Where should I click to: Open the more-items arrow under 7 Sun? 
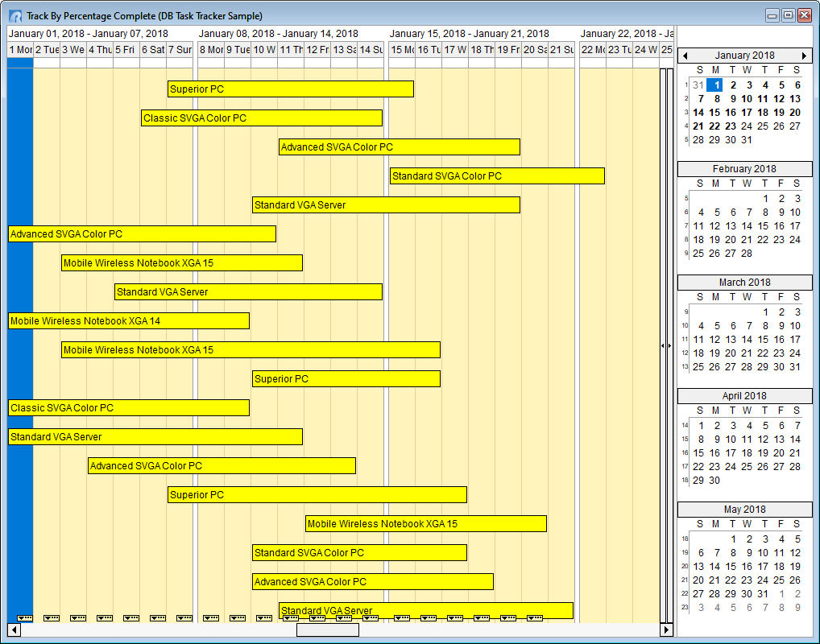pyautogui.click(x=184, y=618)
